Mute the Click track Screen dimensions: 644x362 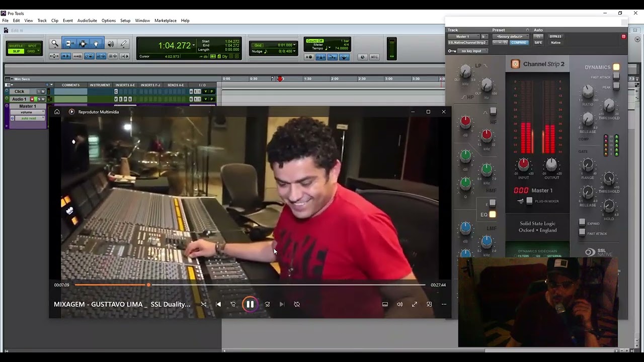(x=43, y=92)
